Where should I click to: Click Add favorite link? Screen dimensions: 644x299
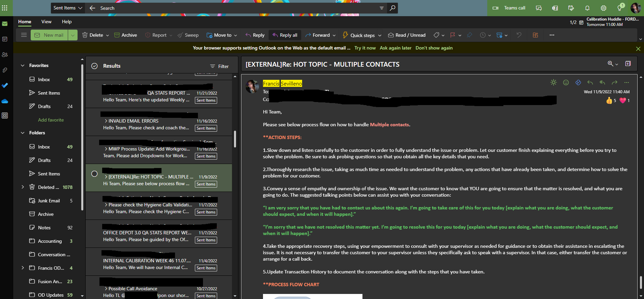click(51, 120)
